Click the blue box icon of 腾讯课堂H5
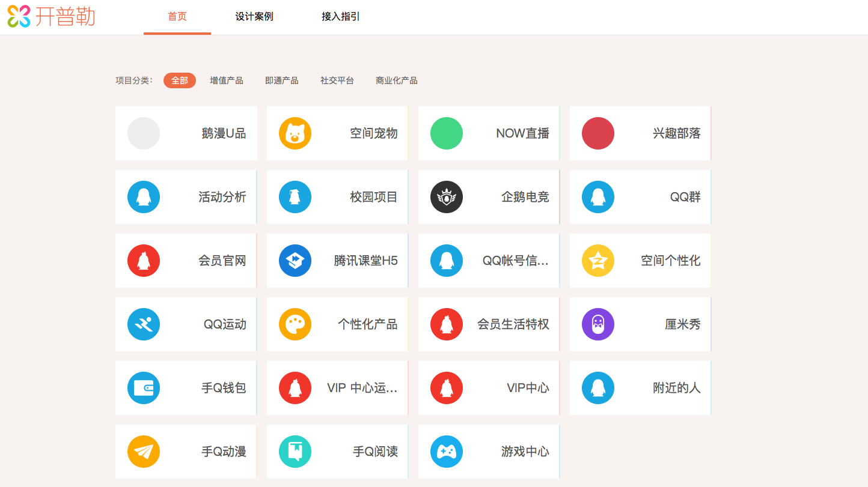The width and height of the screenshot is (868, 487). click(295, 261)
